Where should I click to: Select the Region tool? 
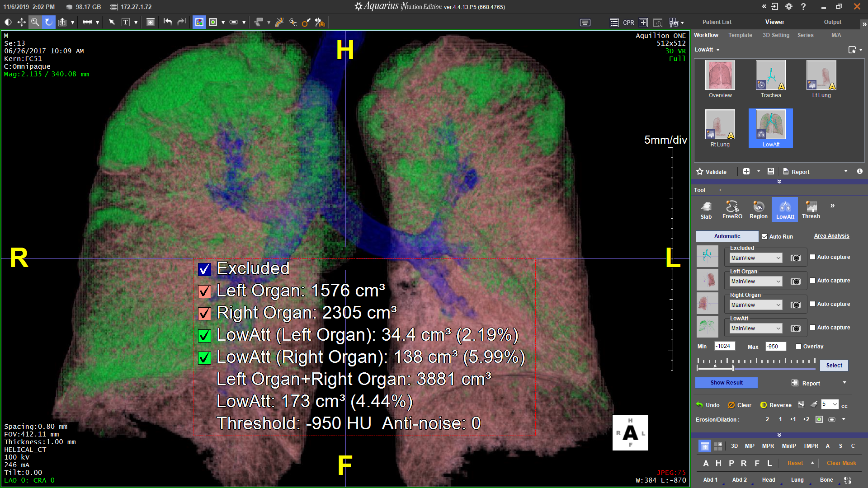click(x=759, y=210)
